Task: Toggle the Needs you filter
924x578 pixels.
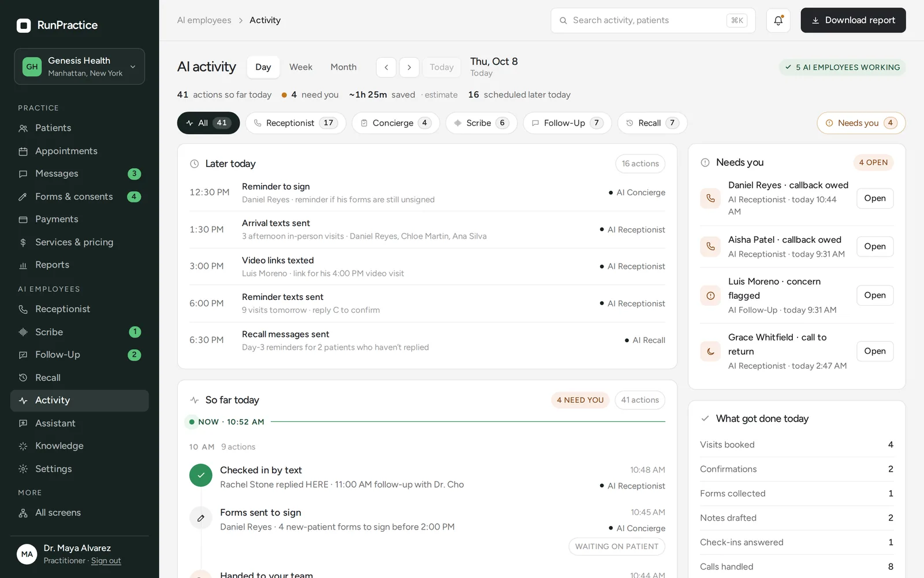Action: click(x=861, y=123)
